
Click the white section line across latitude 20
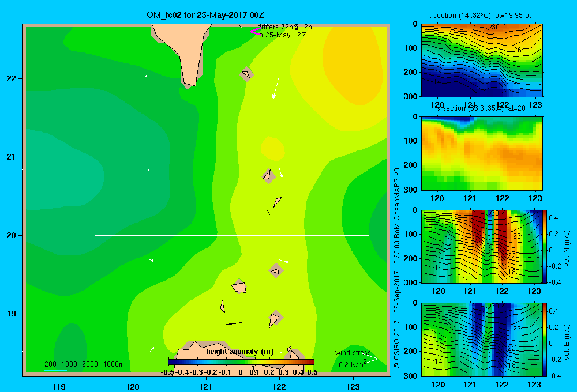click(232, 235)
